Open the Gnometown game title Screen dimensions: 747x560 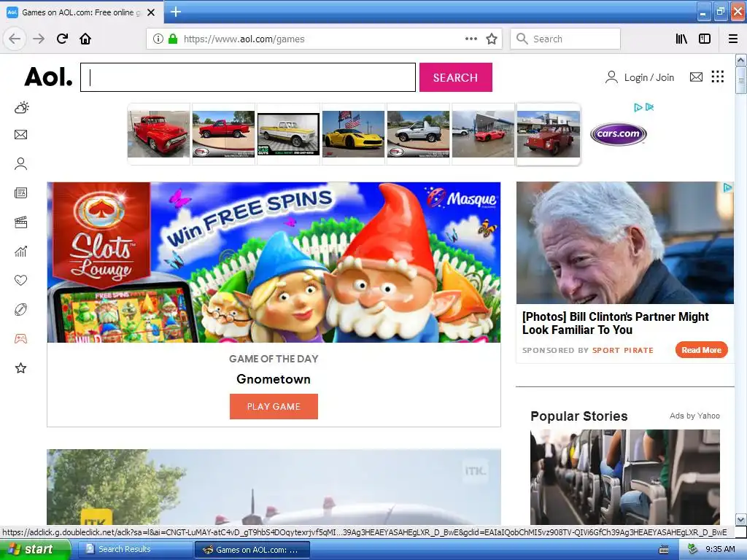274,379
